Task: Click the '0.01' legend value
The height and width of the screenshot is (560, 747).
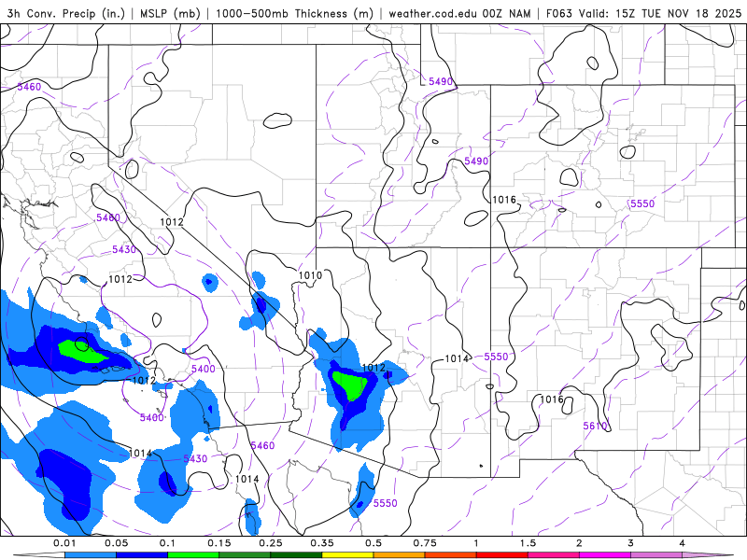Action: (64, 543)
